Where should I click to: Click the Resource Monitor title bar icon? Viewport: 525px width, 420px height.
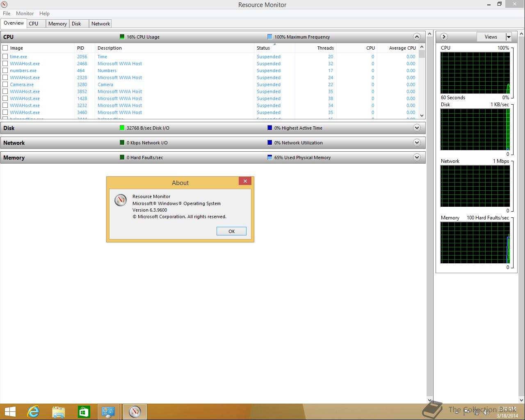(5, 5)
